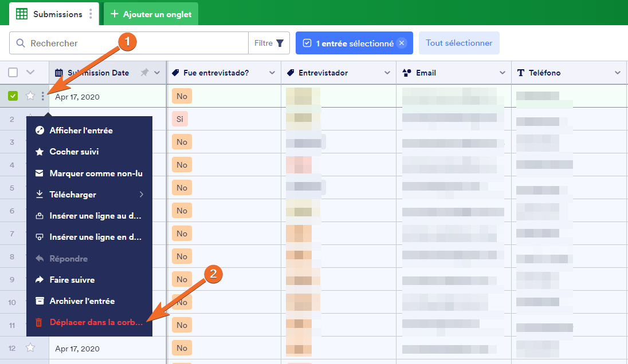Viewport: 628px width, 364px height.
Task: Open the Filtre funnel button
Action: pos(269,43)
